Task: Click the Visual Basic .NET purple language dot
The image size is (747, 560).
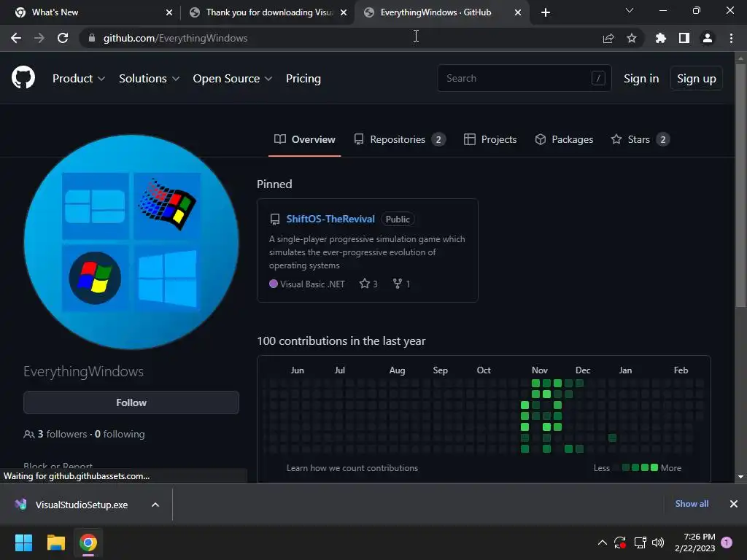Action: [274, 284]
